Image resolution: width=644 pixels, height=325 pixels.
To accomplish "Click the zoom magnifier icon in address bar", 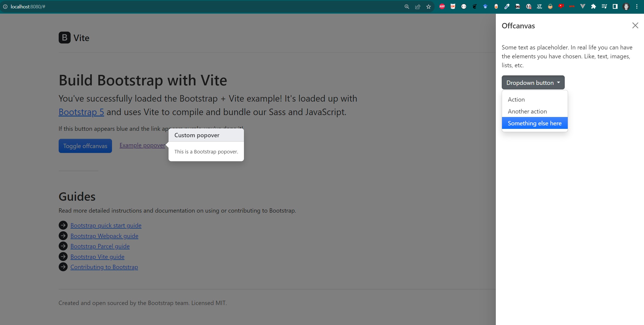I will point(407,6).
